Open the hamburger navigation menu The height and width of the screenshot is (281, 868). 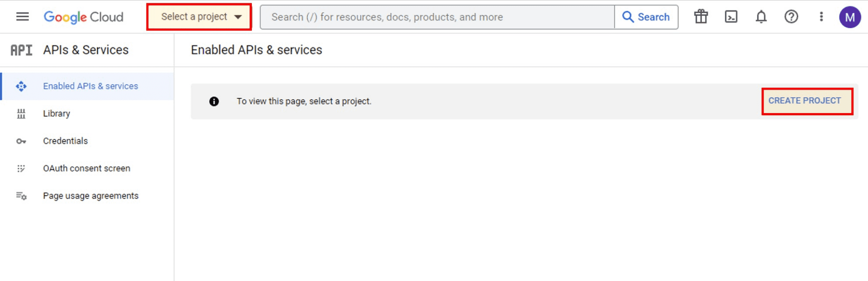(22, 17)
